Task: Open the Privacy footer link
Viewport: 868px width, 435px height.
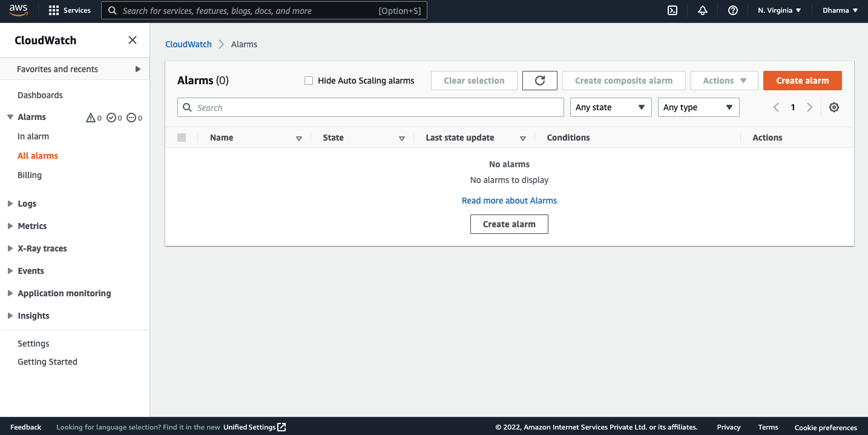Action: pos(729,427)
